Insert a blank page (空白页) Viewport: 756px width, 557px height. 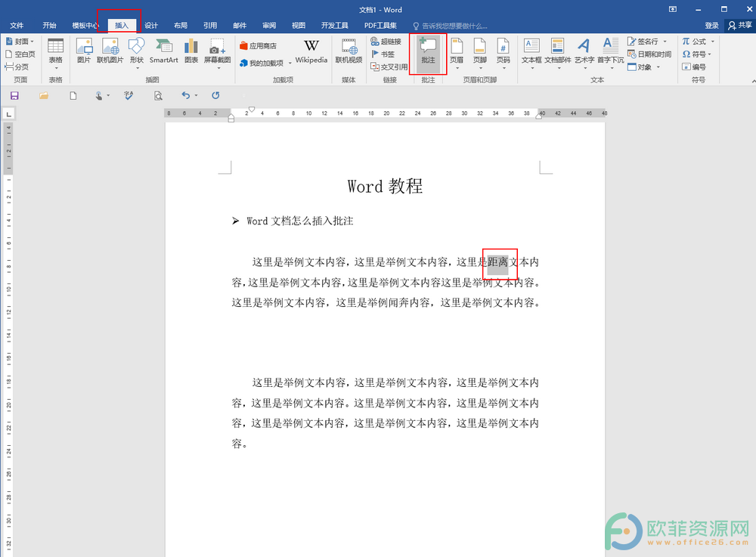20,54
